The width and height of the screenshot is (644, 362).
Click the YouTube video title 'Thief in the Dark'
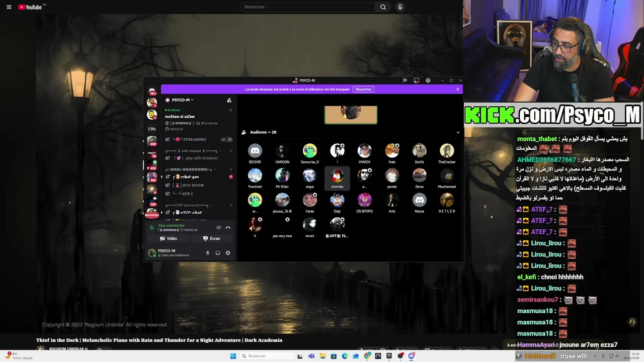[159, 340]
